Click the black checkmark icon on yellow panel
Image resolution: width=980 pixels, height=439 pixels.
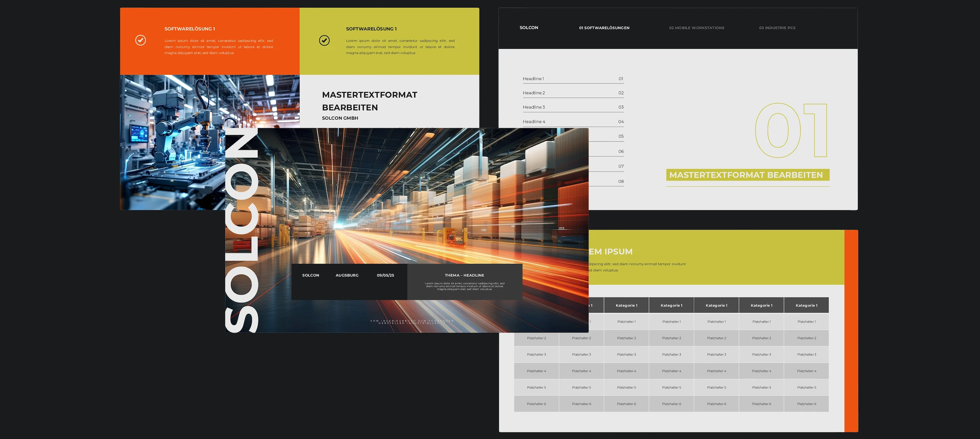pos(324,40)
